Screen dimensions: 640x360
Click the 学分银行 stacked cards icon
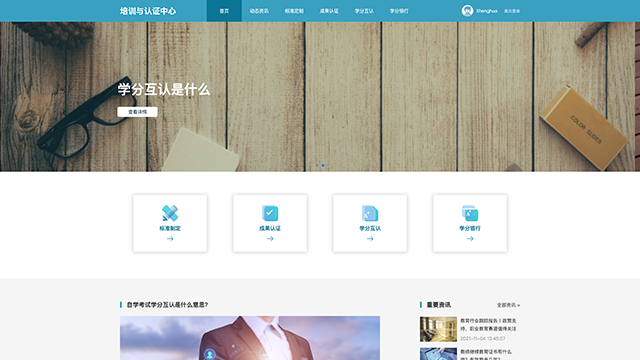click(470, 213)
